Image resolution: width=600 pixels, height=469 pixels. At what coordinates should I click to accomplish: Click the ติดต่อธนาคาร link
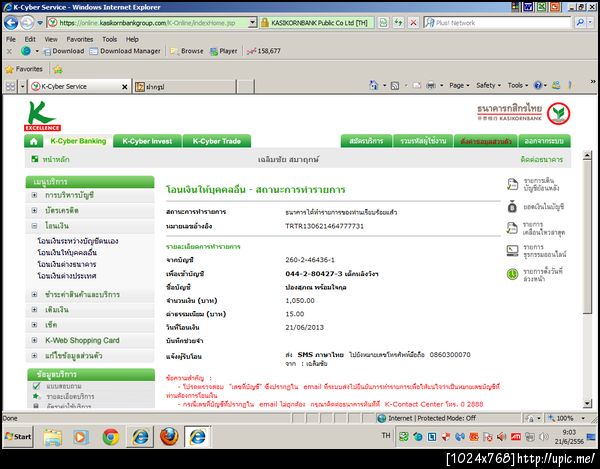pos(541,159)
